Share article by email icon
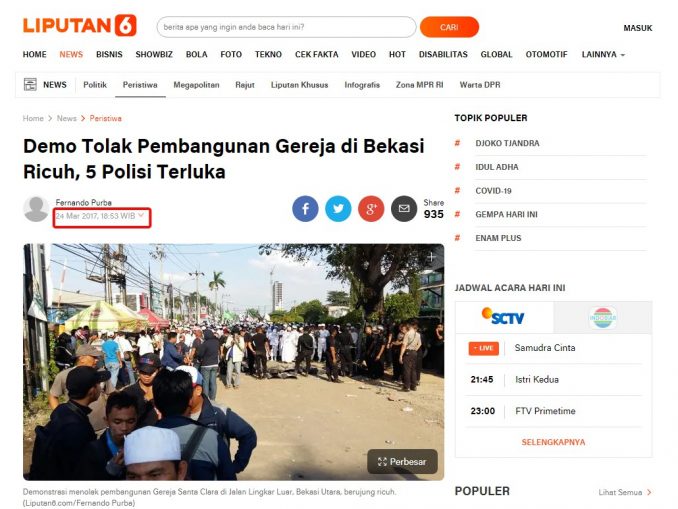Screen dimensions: 678x509 (x=404, y=208)
